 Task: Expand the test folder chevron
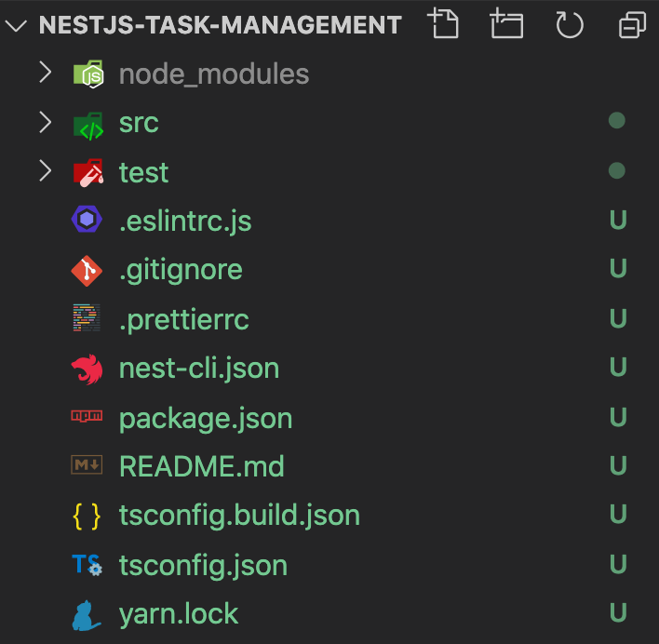(x=45, y=171)
